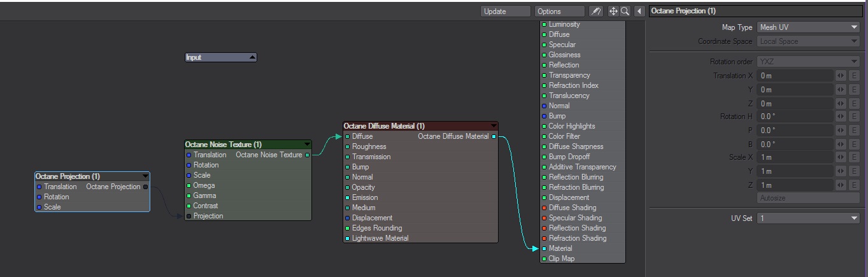Image resolution: width=868 pixels, height=277 pixels.
Task: Open the Rotation order dropdown
Action: click(808, 62)
